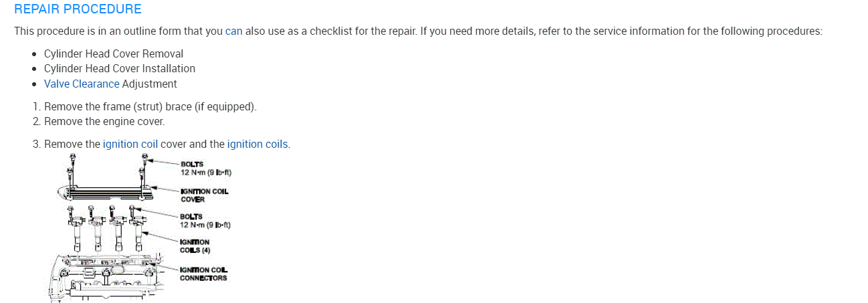Open the Valve Clearance link
Viewport: 868px width, 303px height.
[82, 84]
